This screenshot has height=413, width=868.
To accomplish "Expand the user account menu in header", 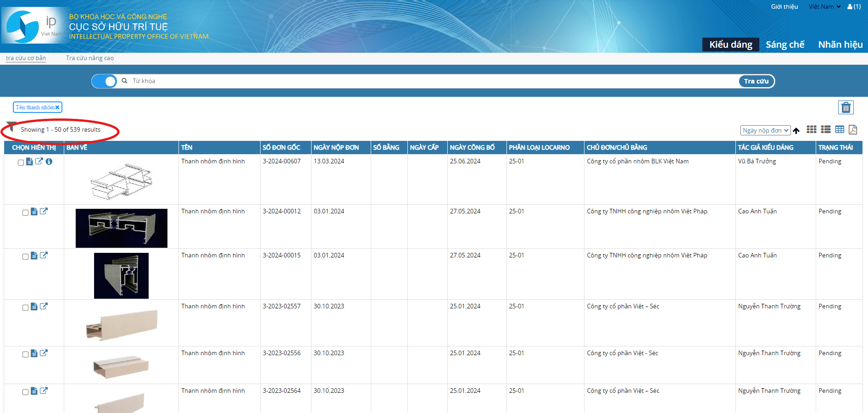I will click(x=854, y=6).
